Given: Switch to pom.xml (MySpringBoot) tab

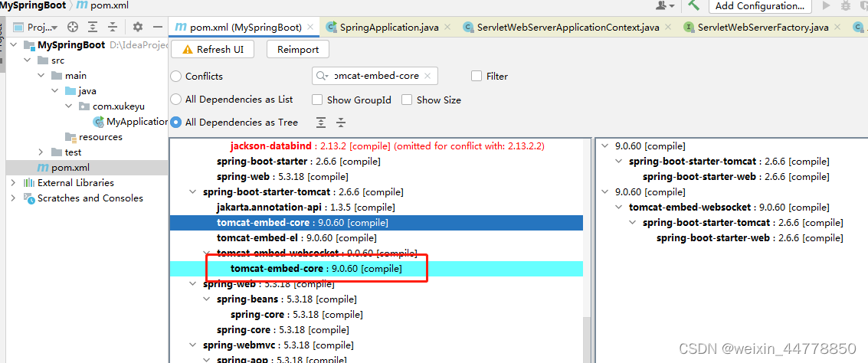Looking at the screenshot, I should coord(245,27).
